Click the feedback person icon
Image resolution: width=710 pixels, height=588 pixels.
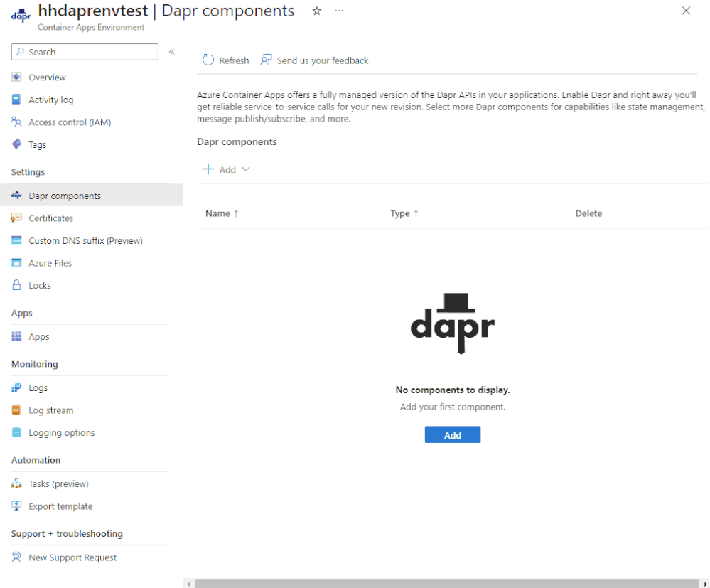(267, 60)
